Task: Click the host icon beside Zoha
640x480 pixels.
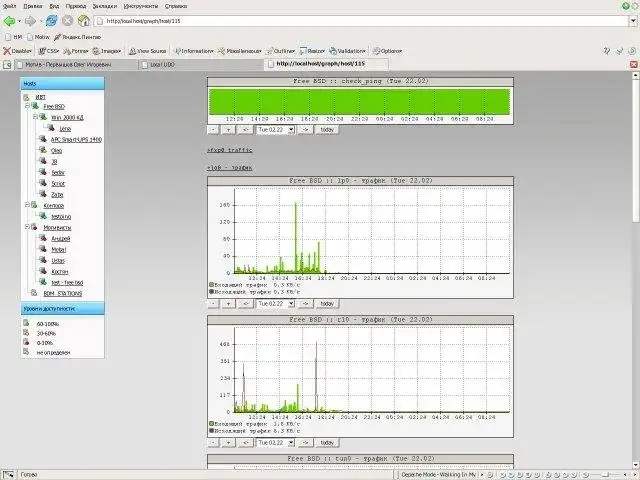Action: tap(42, 194)
